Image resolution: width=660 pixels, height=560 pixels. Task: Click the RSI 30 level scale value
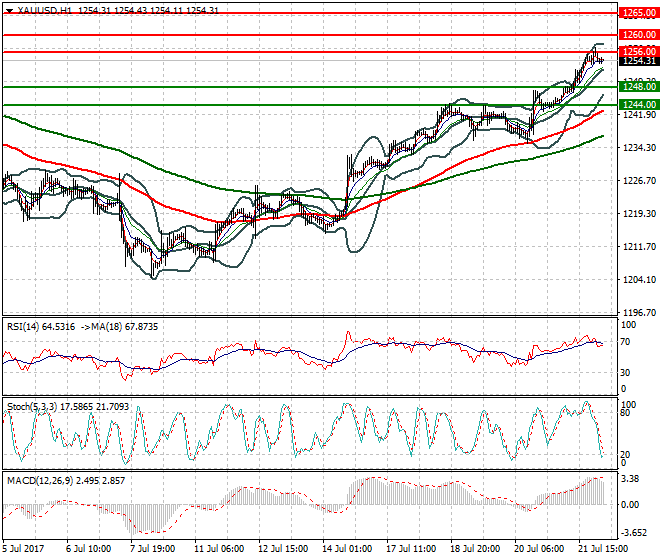click(x=625, y=373)
